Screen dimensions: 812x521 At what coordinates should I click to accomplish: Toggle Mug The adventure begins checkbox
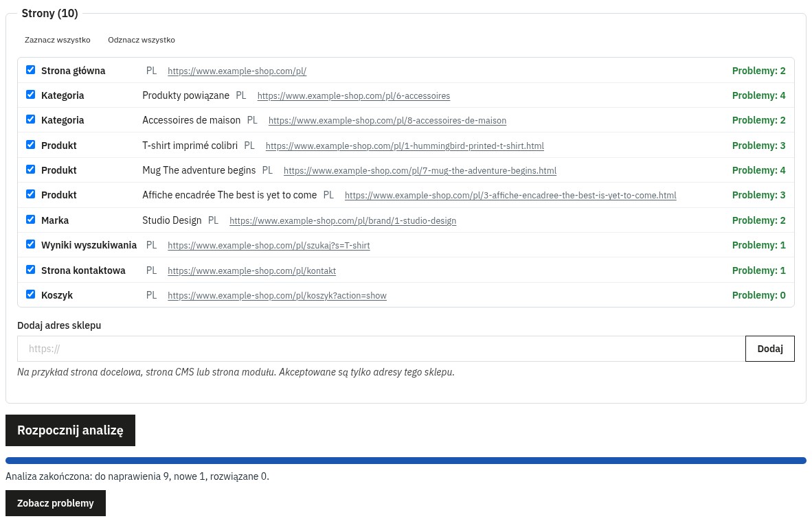[x=30, y=170]
